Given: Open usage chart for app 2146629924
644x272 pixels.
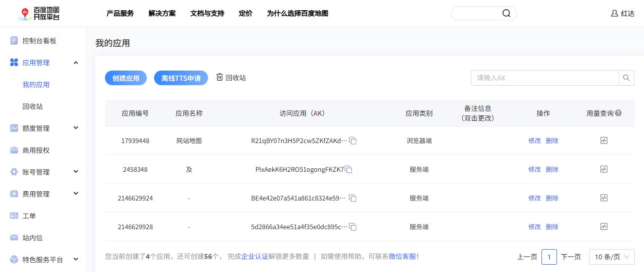Looking at the screenshot, I should tap(604, 198).
